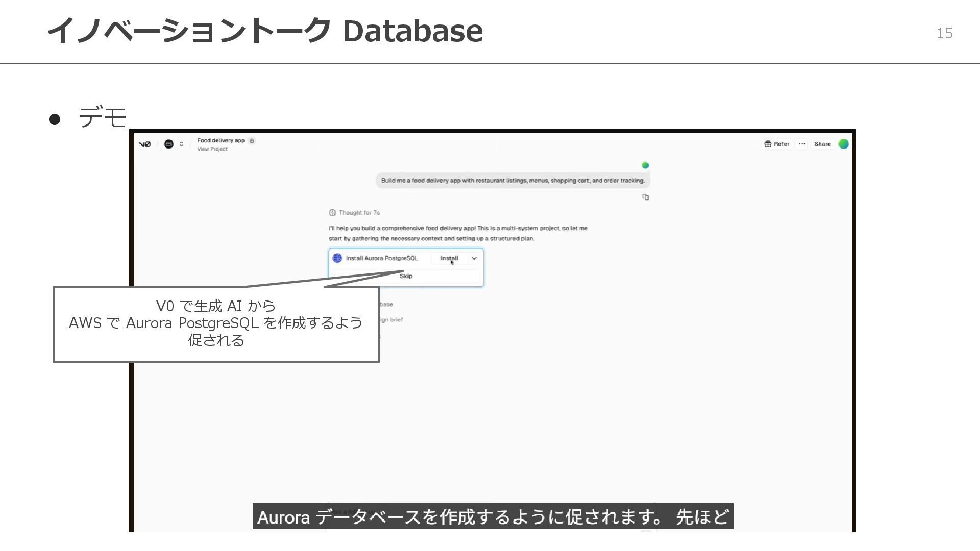980x551 pixels.
Task: Click the food delivery prompt message bubble
Action: [512, 181]
